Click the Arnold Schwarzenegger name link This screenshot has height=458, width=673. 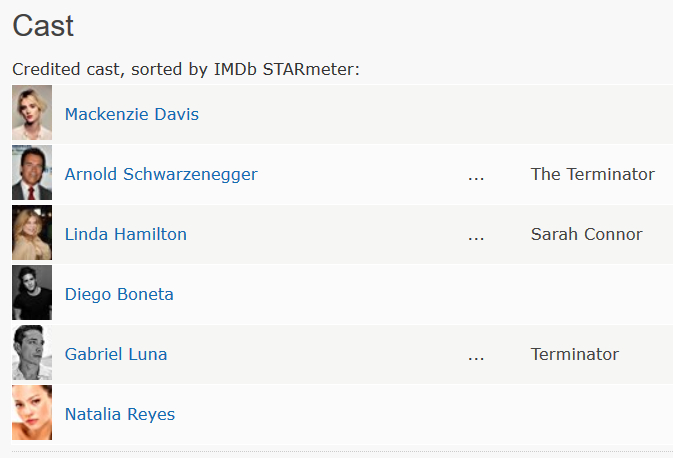point(161,174)
